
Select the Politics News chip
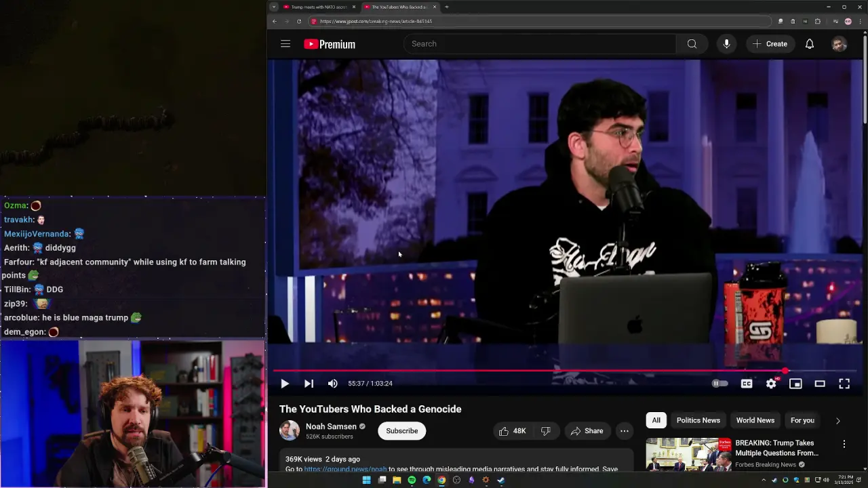[x=698, y=420]
